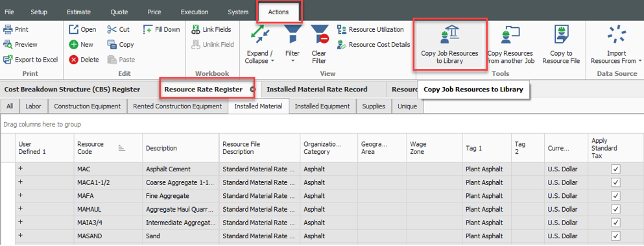Click the Tag 1 column header
Image resolution: width=644 pixels, height=246 pixels.
[486, 148]
